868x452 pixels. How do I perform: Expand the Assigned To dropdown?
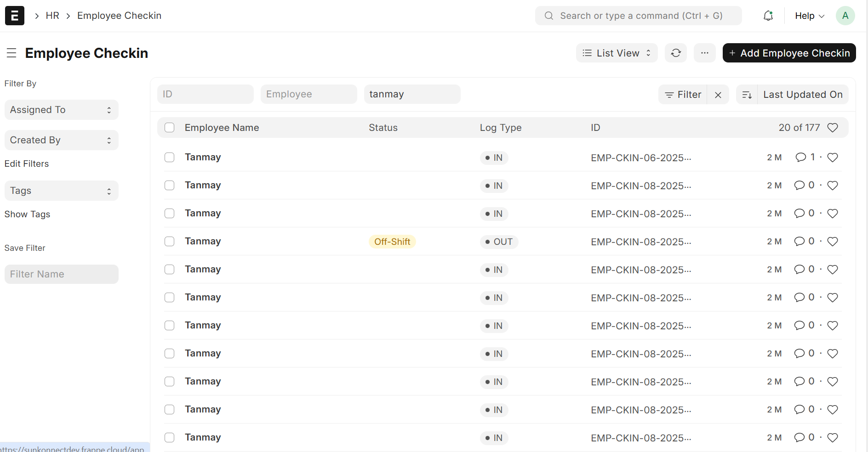point(62,110)
